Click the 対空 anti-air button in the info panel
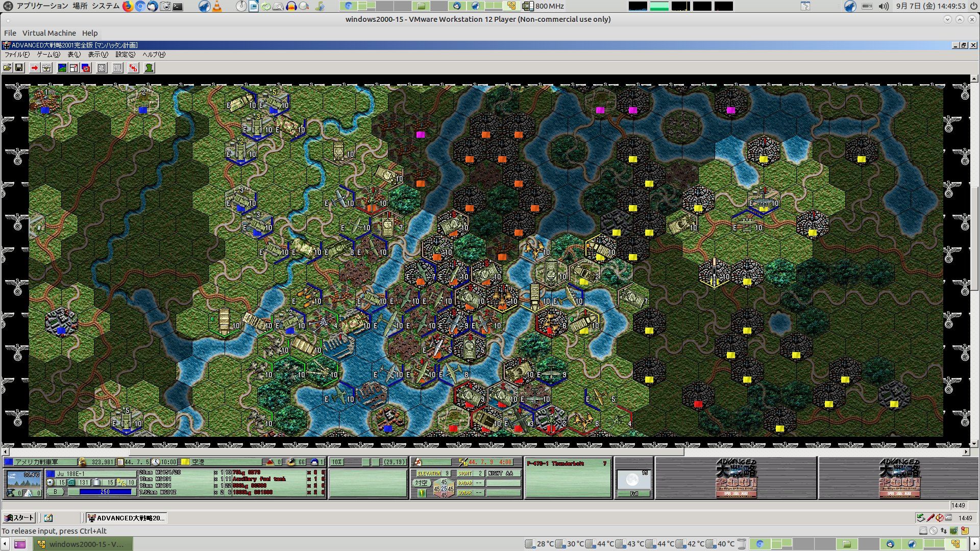Image resolution: width=980 pixels, height=551 pixels. coord(421,483)
